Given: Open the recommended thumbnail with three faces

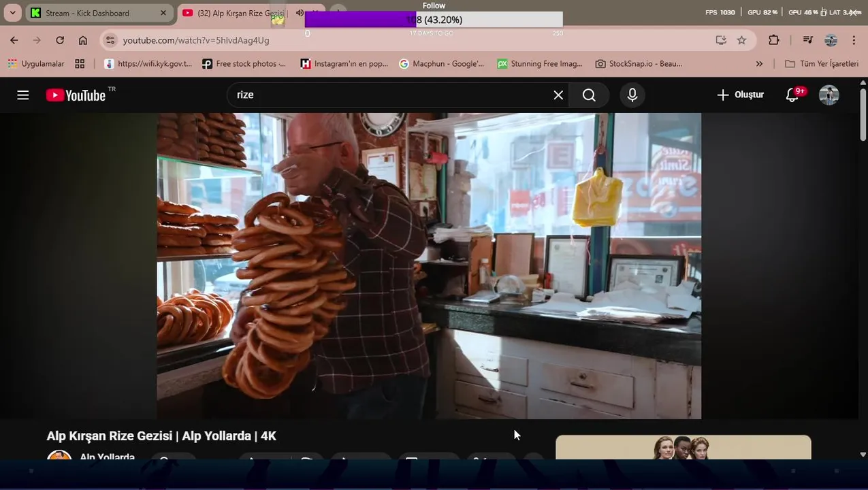Looking at the screenshot, I should [x=684, y=447].
